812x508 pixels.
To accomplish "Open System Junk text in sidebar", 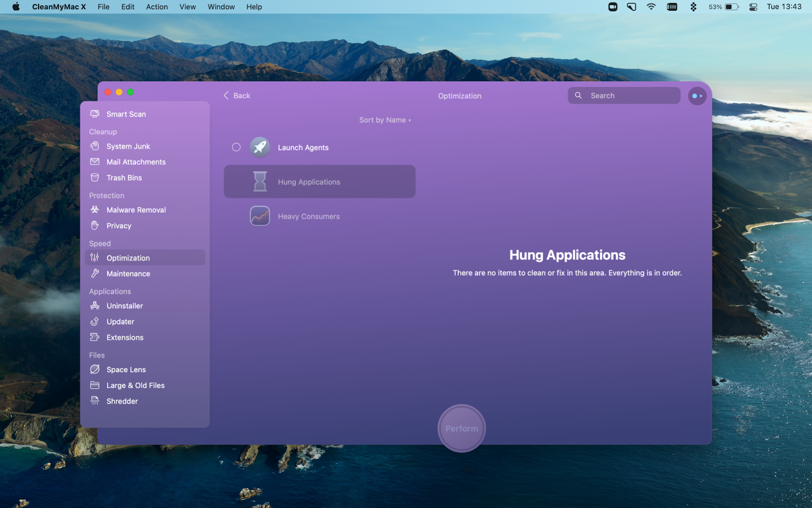I will tap(128, 146).
